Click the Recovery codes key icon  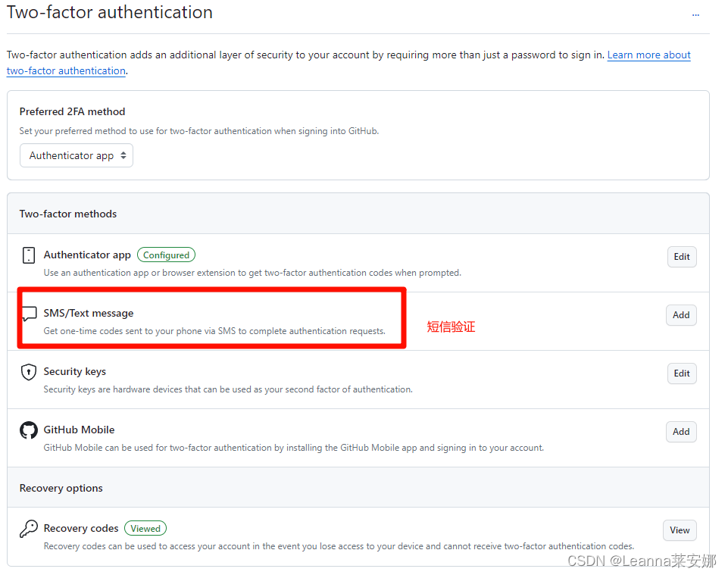(x=29, y=529)
